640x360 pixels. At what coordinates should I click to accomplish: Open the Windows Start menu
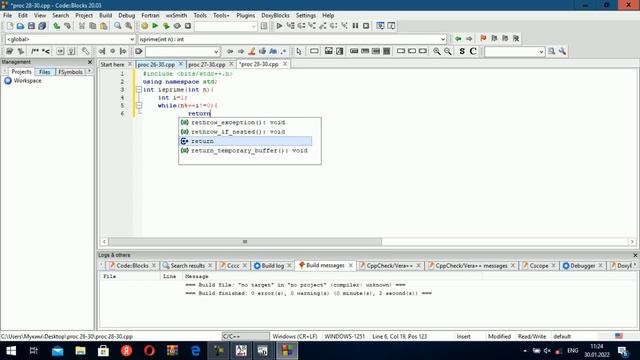11,350
